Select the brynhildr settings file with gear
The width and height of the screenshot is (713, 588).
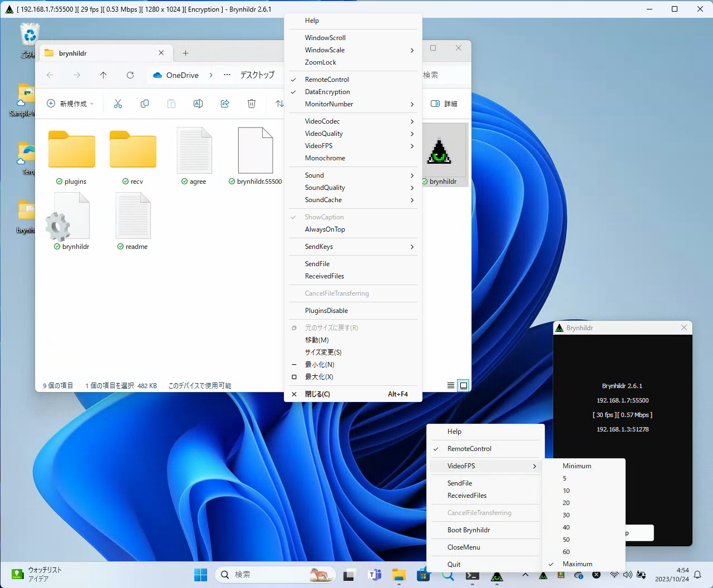pyautogui.click(x=67, y=217)
